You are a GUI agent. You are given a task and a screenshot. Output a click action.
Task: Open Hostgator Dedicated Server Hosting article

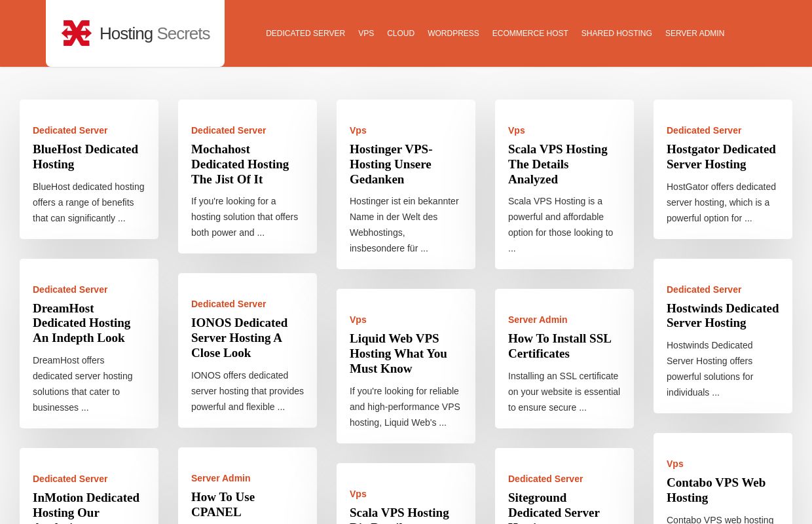pos(721,157)
